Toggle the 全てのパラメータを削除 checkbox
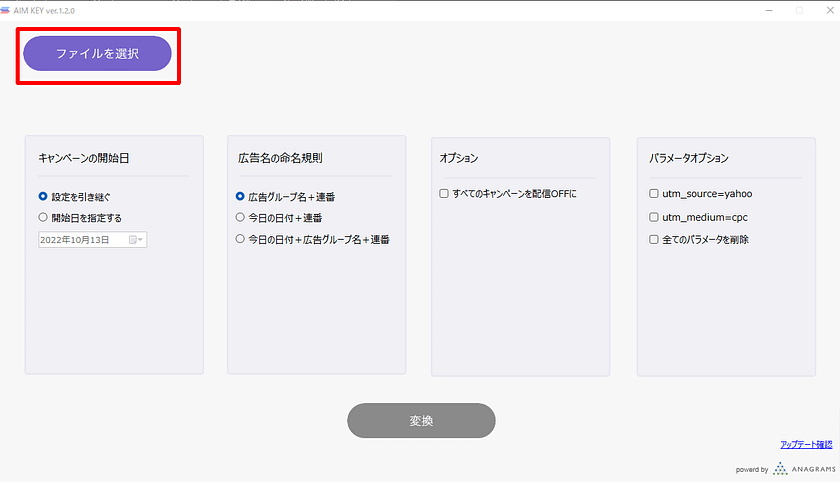Image resolution: width=840 pixels, height=482 pixels. coord(654,239)
